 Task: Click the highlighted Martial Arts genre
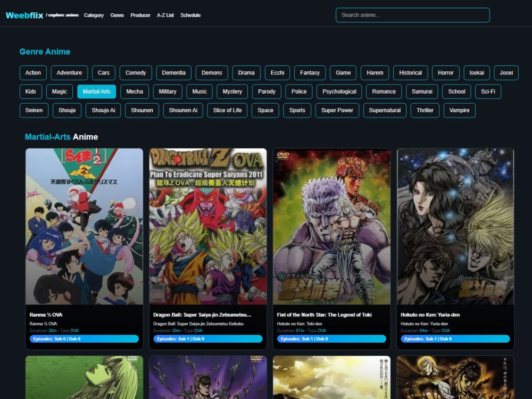(x=97, y=92)
